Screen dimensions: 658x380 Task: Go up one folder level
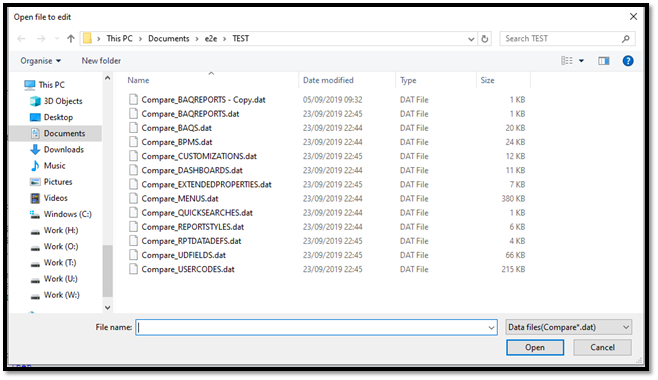coord(70,39)
